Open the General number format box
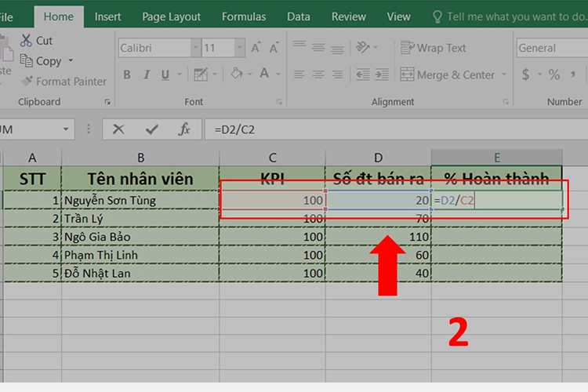588x392 pixels. pos(552,48)
